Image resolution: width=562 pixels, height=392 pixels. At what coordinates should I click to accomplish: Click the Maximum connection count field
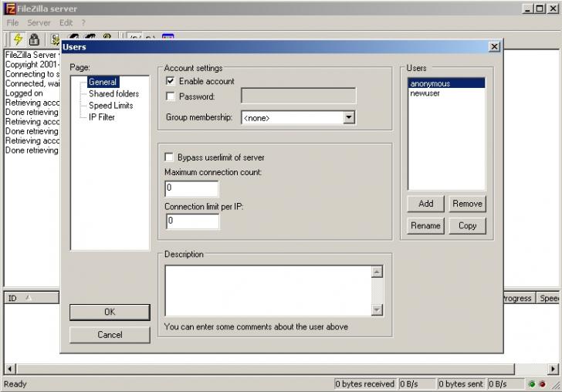tap(191, 188)
